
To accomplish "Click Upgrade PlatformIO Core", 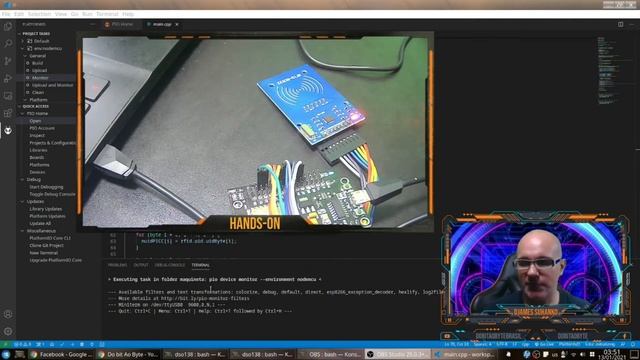I will point(56,260).
